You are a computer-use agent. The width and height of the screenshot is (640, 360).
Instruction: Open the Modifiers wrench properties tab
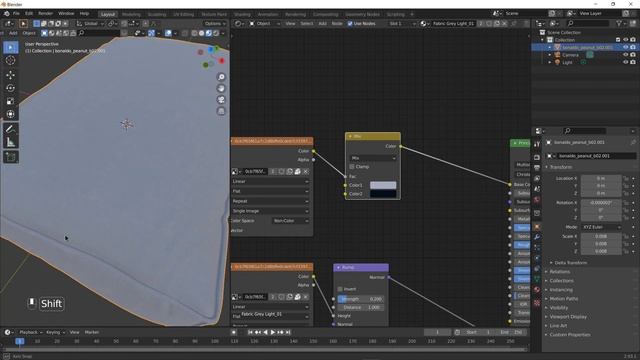537,237
